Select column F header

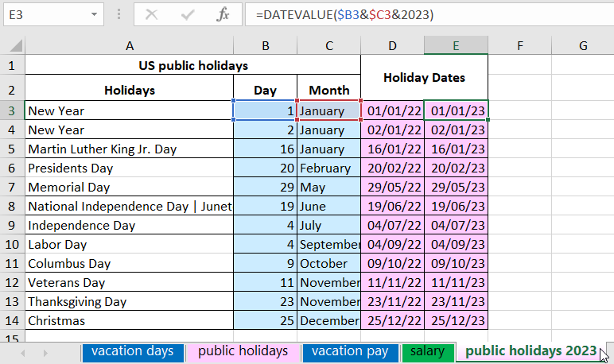point(519,46)
